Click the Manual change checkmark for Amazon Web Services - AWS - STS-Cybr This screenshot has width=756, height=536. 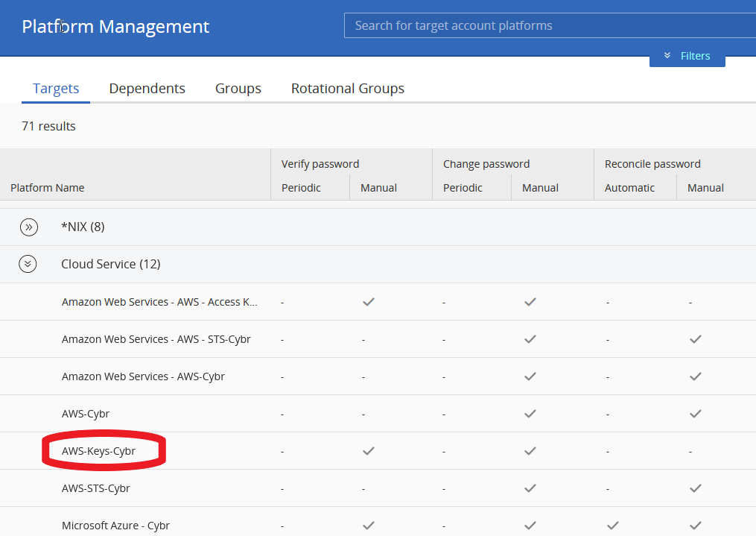(530, 338)
